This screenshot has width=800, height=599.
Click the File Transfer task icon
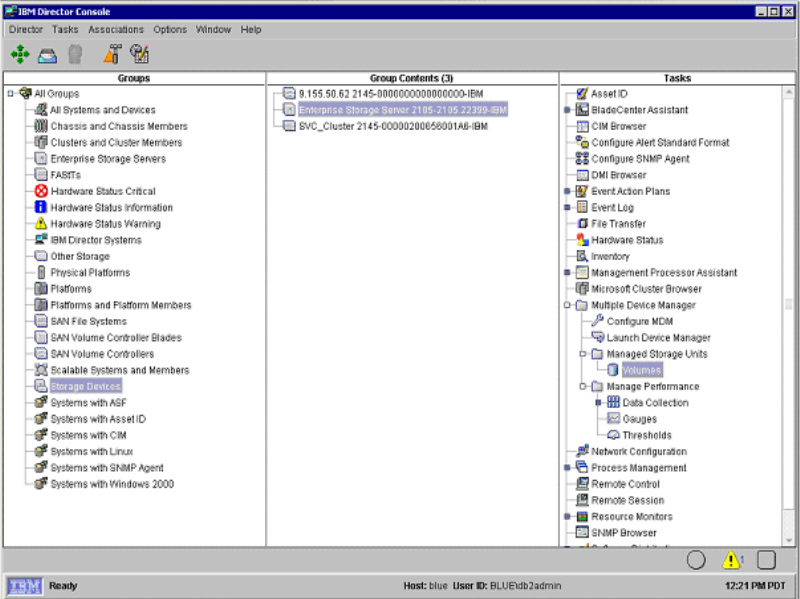pyautogui.click(x=582, y=223)
